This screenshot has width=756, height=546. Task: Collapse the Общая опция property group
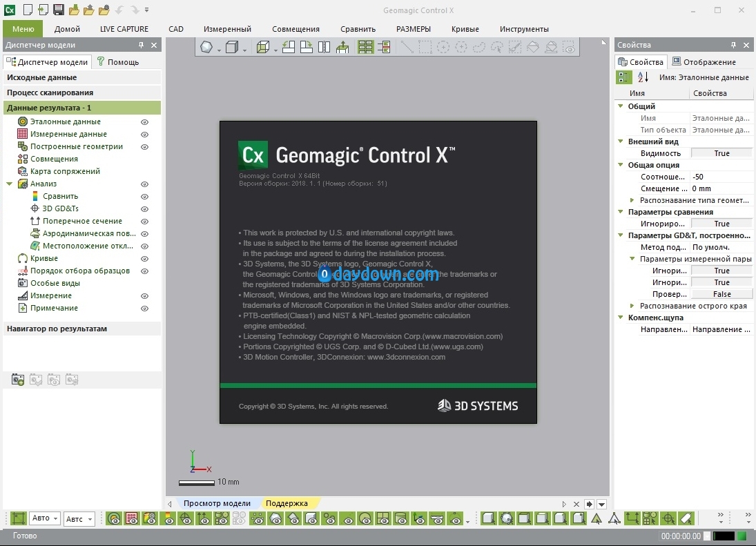[x=621, y=165]
